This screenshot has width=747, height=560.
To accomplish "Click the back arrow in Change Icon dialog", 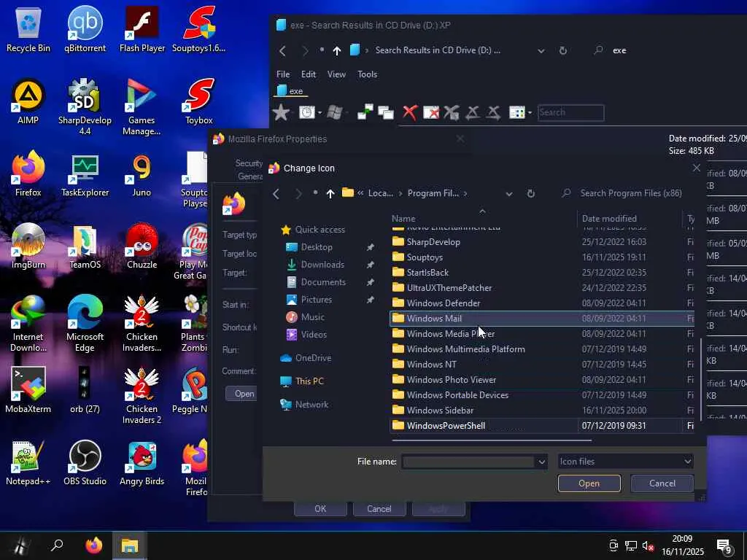I will point(276,193).
